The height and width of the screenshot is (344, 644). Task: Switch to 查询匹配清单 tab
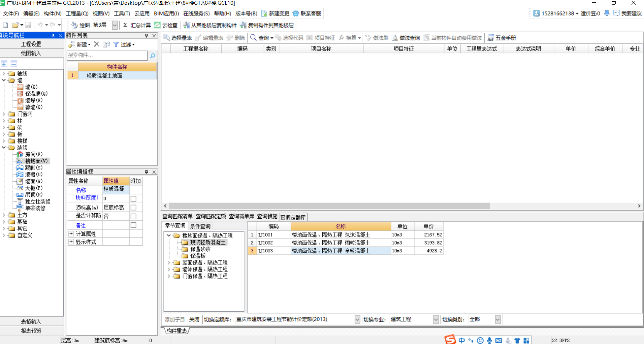pyautogui.click(x=178, y=217)
